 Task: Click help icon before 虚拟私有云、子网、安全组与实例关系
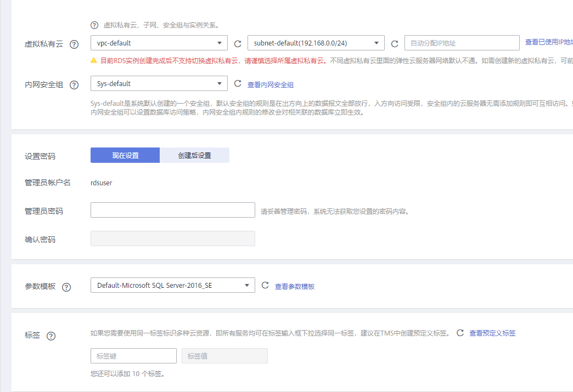(94, 25)
